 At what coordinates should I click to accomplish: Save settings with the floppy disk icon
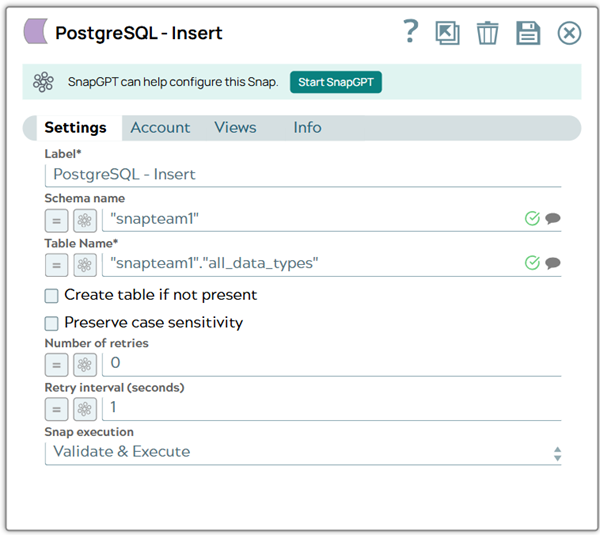tap(528, 33)
